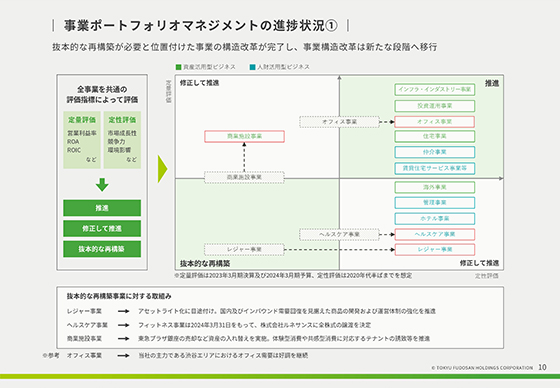Click the slide title 事業ポートフォリオマネジメントの進捗状況①
The height and width of the screenshot is (388, 560).
200,25
